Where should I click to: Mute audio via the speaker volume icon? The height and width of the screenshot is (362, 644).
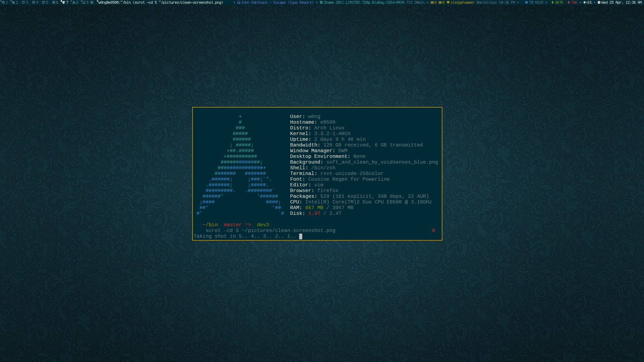point(585,3)
